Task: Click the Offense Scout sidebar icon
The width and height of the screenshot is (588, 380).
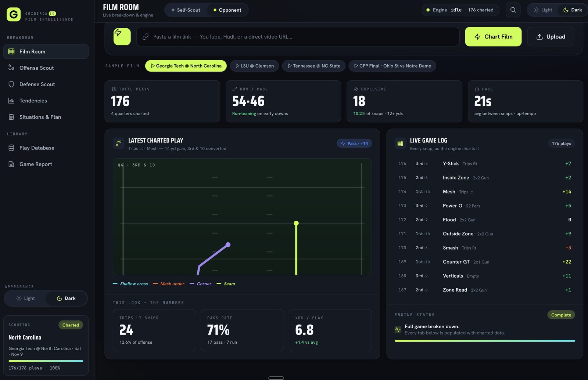Action: tap(11, 68)
